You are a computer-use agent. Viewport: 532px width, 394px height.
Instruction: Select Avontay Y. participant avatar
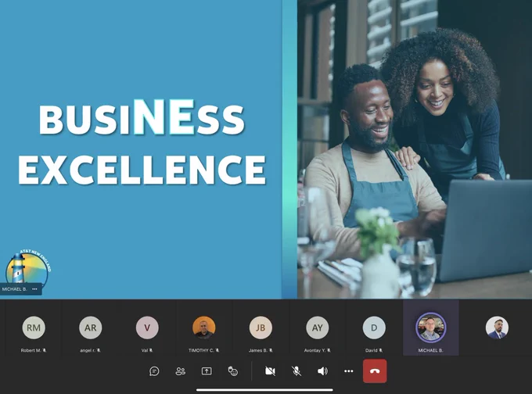click(317, 328)
